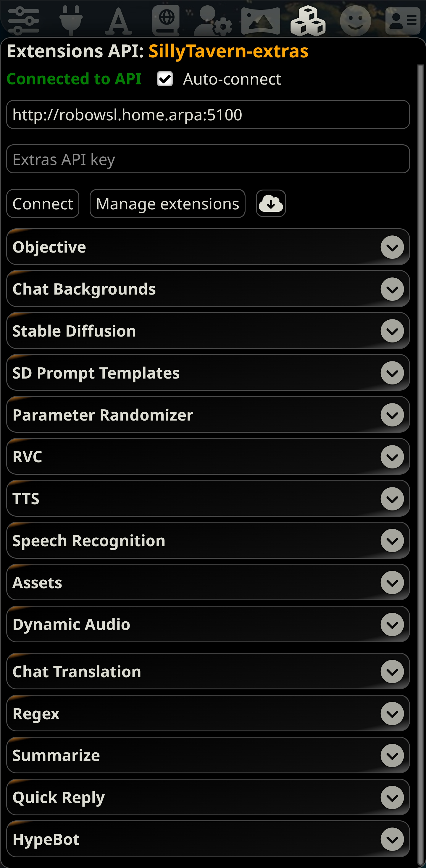
Task: Click the Connect button
Action: 43,203
